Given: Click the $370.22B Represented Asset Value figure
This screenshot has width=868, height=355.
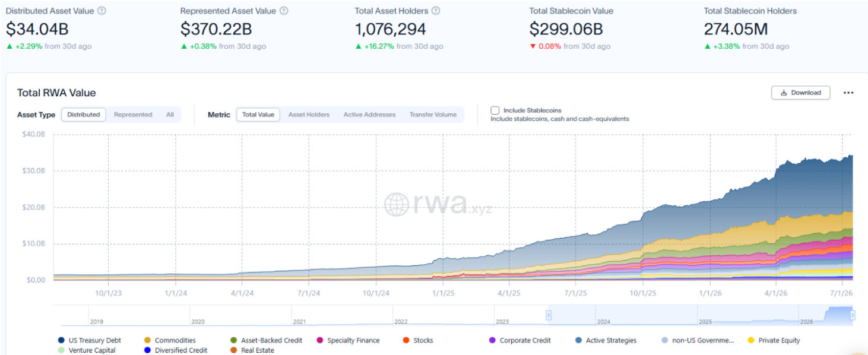Looking at the screenshot, I should (x=216, y=28).
